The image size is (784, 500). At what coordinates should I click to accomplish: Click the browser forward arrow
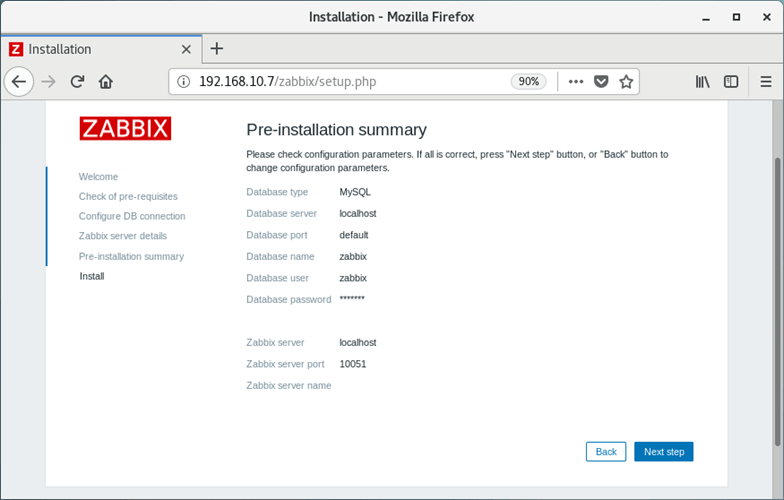pyautogui.click(x=48, y=82)
